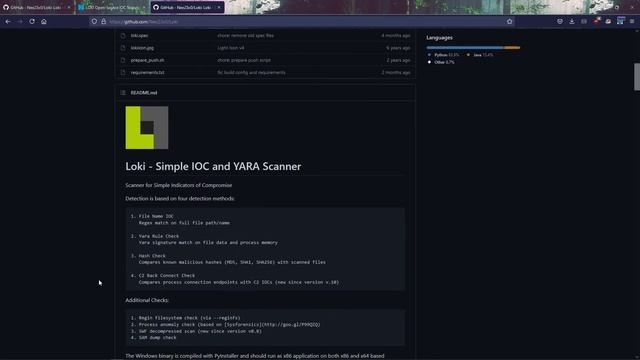
Task: Open the 'chore: remove old spec files' commit
Action: 245,36
